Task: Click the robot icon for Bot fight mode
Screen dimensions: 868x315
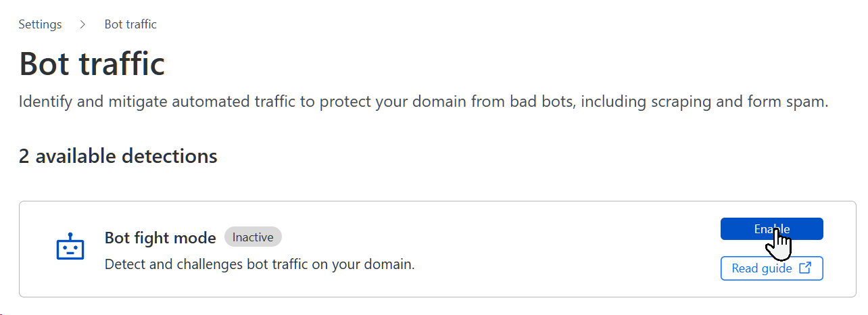Action: coord(70,248)
